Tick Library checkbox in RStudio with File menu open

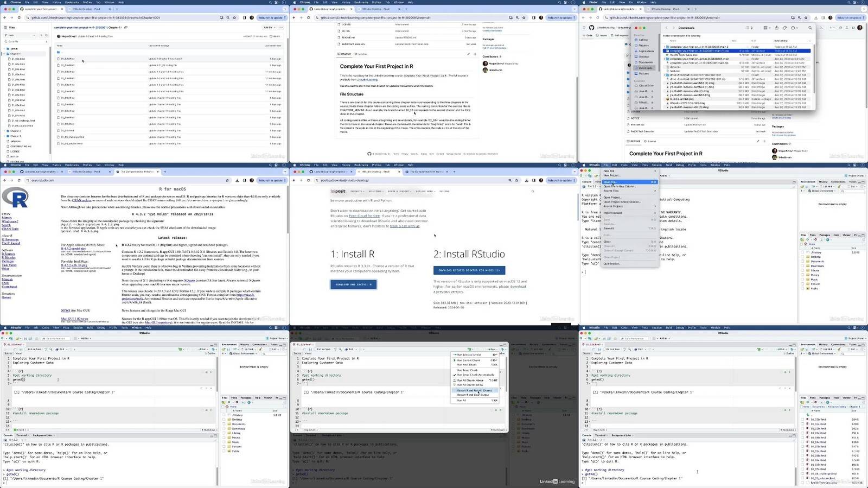[803, 270]
